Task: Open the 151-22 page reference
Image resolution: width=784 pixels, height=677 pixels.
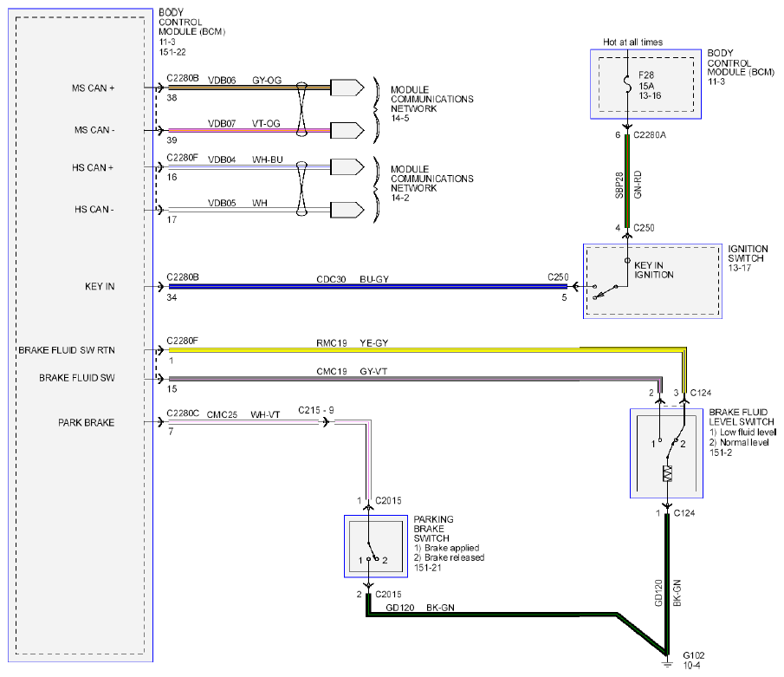Action: pos(172,52)
